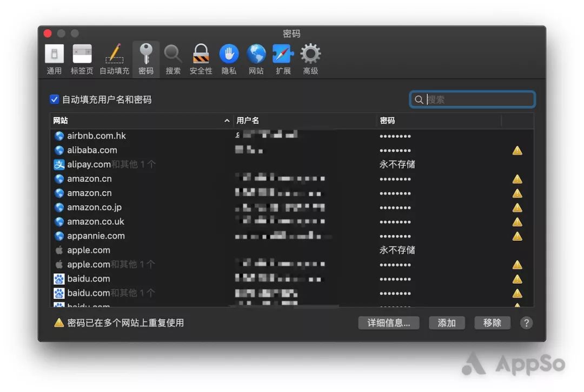This screenshot has width=584, height=392.
Task: Select the 密码 (Passwords) tab
Action: (x=146, y=59)
